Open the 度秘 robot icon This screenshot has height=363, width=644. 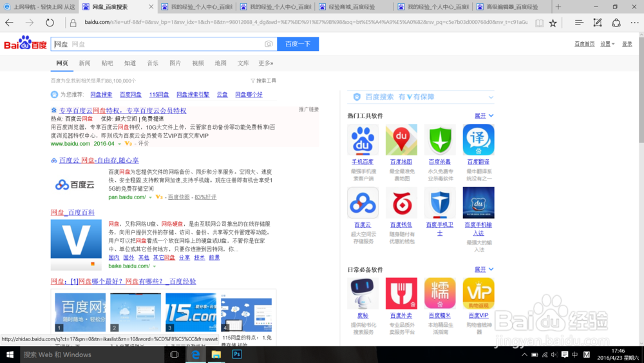[x=363, y=293]
